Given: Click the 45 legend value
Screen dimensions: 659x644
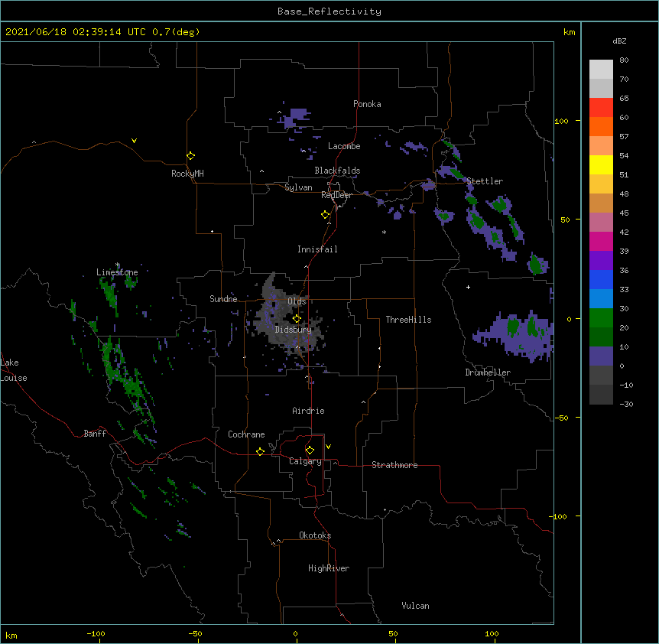Looking at the screenshot, I should pyautogui.click(x=624, y=213).
